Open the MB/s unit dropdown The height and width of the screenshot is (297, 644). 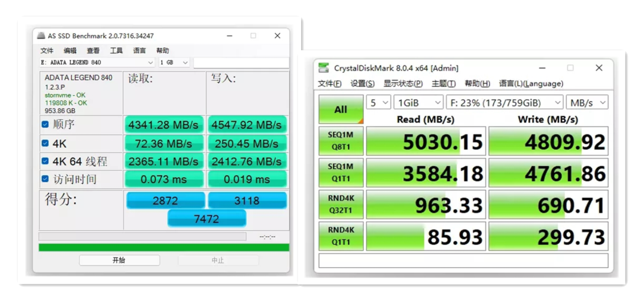pos(587,103)
